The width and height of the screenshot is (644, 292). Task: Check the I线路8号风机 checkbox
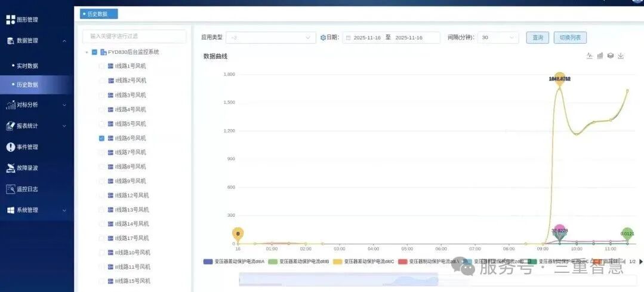[x=101, y=167]
